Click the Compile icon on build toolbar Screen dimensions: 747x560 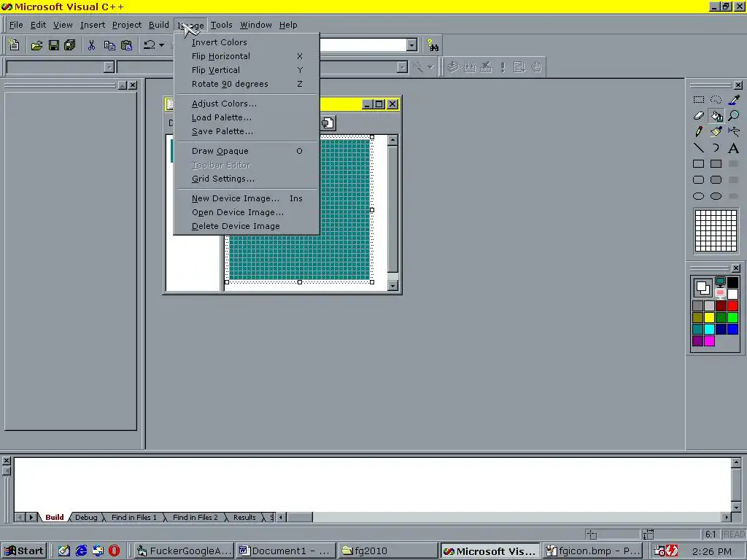click(x=453, y=67)
